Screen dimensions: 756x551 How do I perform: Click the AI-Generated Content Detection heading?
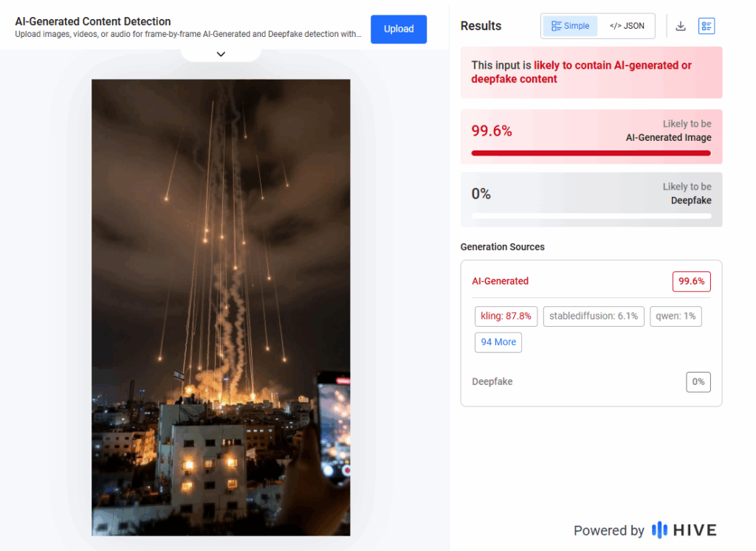[93, 21]
